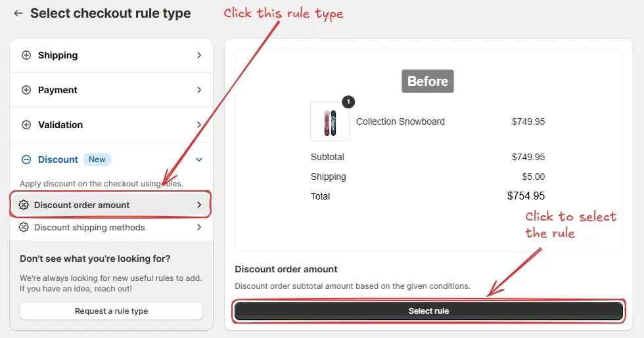The width and height of the screenshot is (644, 338).
Task: Click the discount badge icon for shipping methods
Action: 24,227
